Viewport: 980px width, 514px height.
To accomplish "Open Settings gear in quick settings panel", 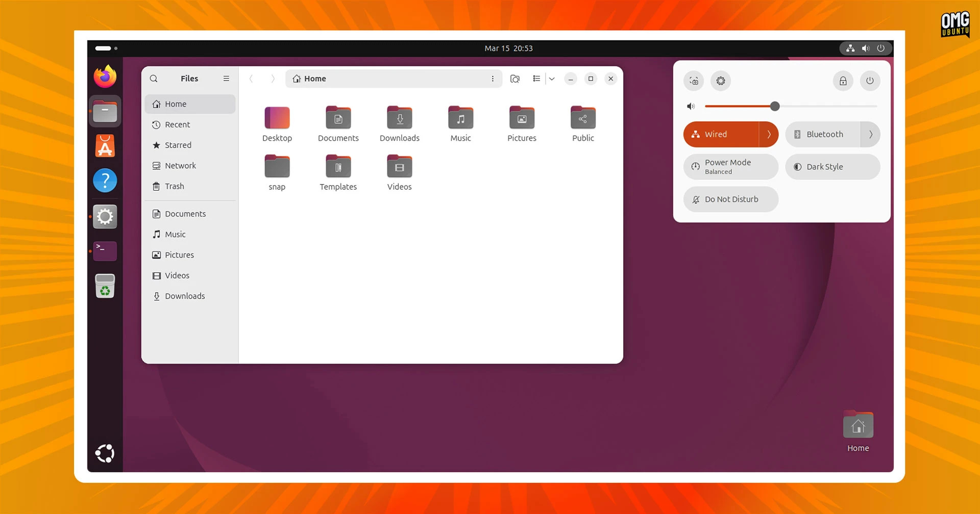I will [x=720, y=81].
